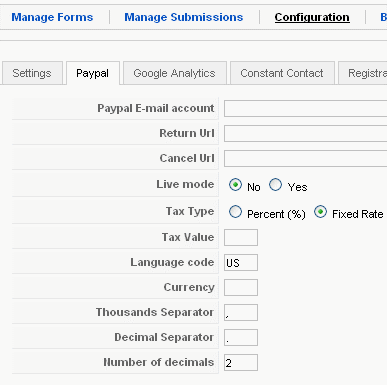Focus the Return Url input field

(x=305, y=133)
